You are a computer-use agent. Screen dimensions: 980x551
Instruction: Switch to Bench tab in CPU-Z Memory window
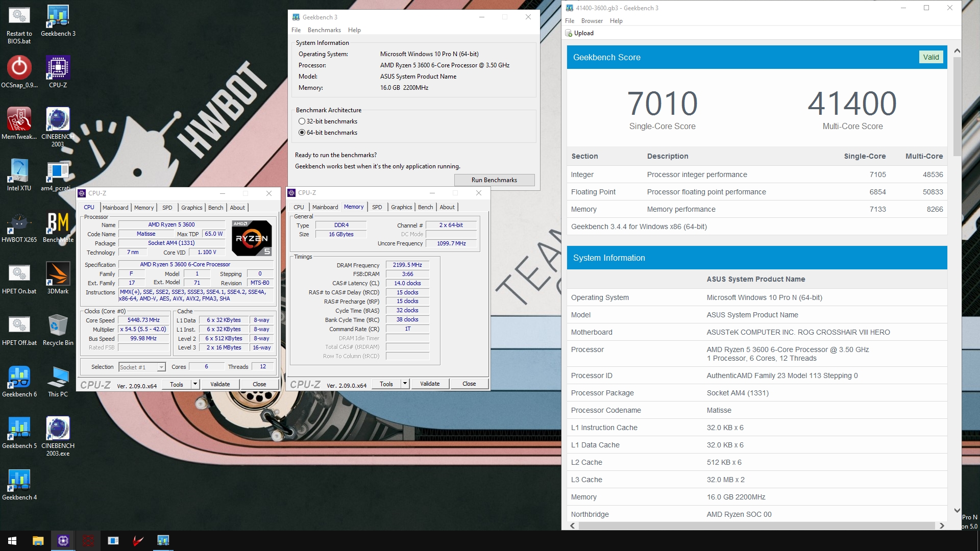tap(426, 207)
